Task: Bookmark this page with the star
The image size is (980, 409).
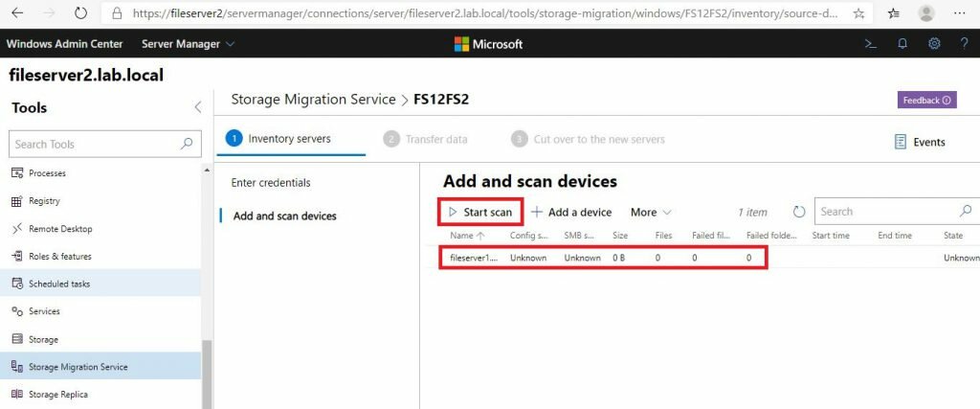Action: click(859, 13)
